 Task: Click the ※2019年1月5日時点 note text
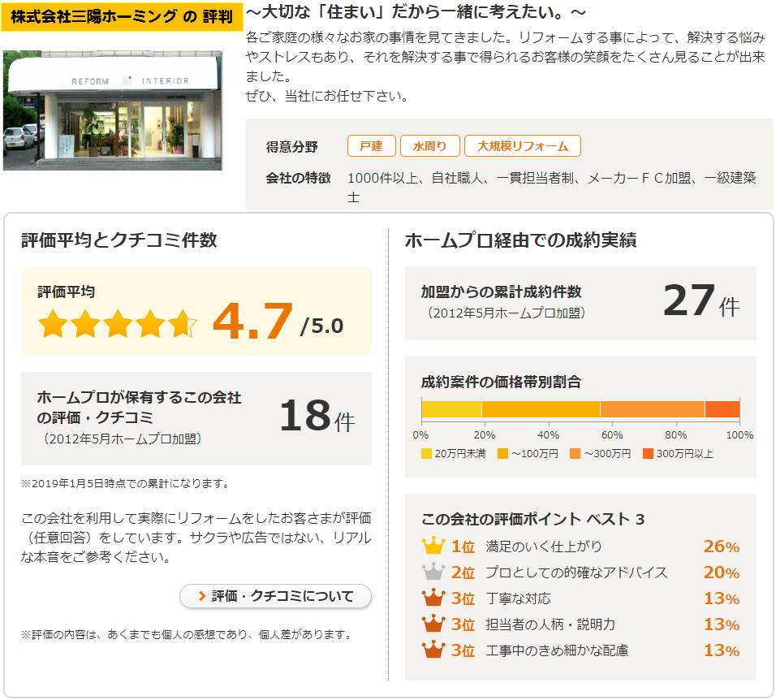tap(125, 483)
